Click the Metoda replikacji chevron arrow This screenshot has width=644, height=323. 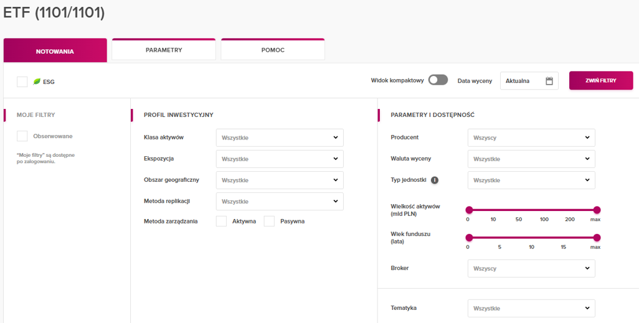pos(336,201)
